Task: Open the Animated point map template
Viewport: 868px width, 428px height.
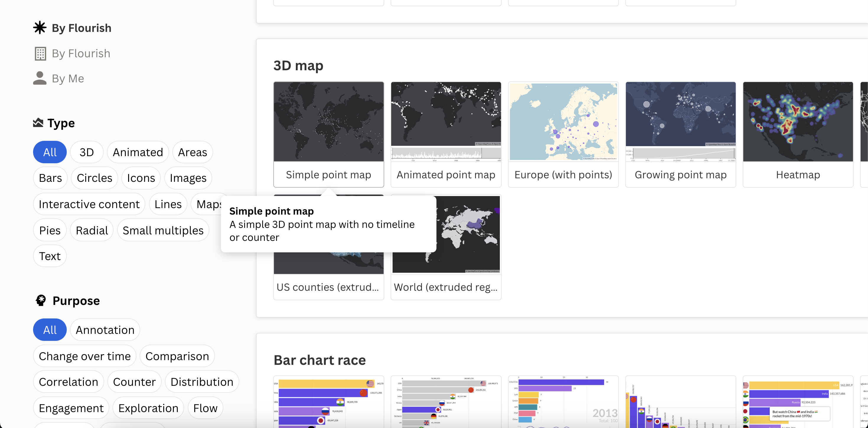Action: [x=446, y=134]
